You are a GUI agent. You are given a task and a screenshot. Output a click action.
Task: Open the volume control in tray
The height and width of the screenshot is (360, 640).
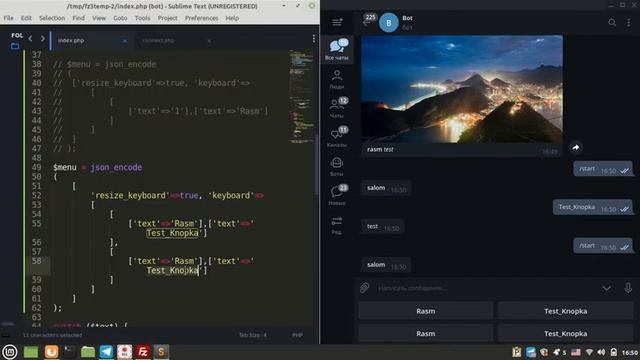(x=601, y=352)
